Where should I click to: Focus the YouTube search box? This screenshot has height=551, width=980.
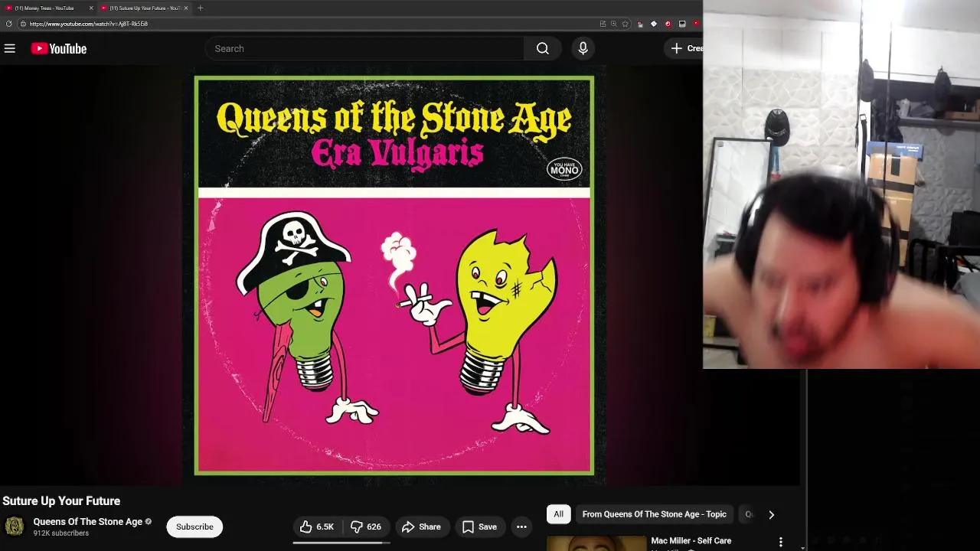364,48
